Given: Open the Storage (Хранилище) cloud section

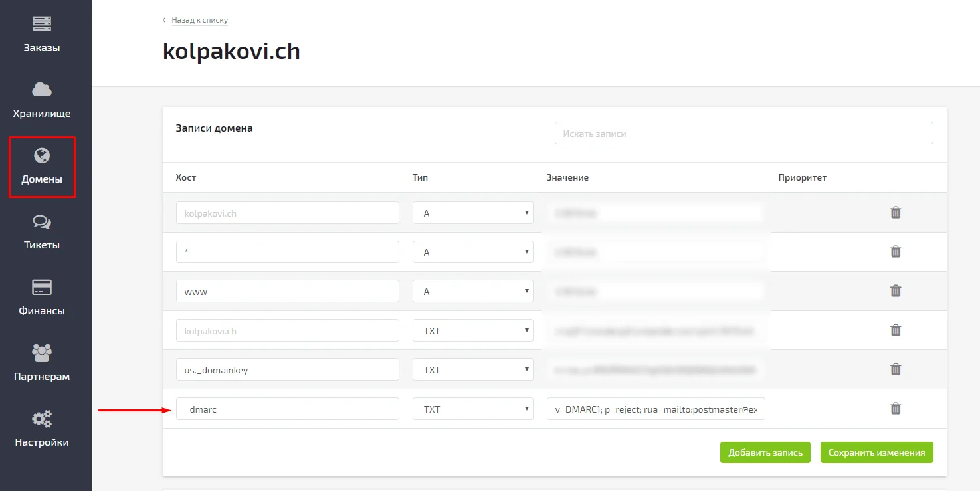Looking at the screenshot, I should point(42,100).
